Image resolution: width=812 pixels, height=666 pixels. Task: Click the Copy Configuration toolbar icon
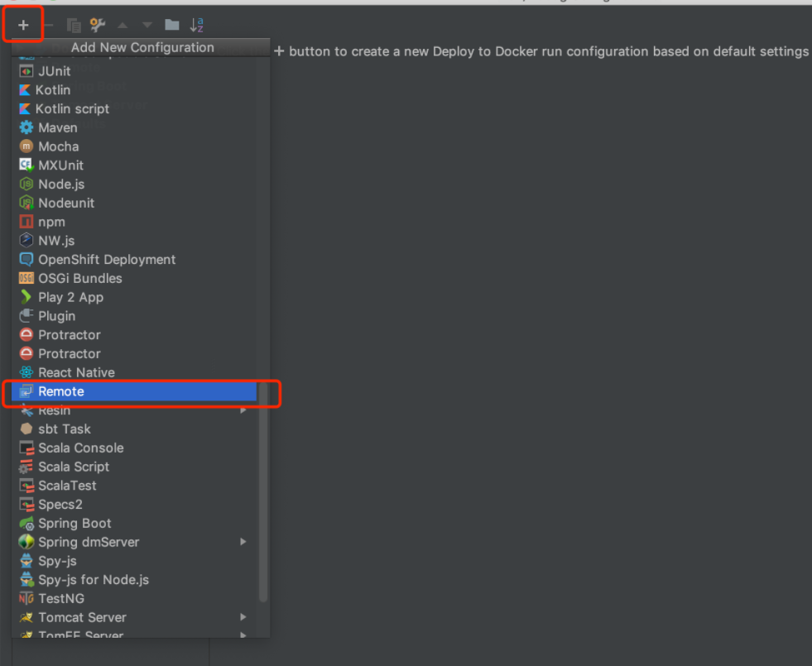(74, 25)
